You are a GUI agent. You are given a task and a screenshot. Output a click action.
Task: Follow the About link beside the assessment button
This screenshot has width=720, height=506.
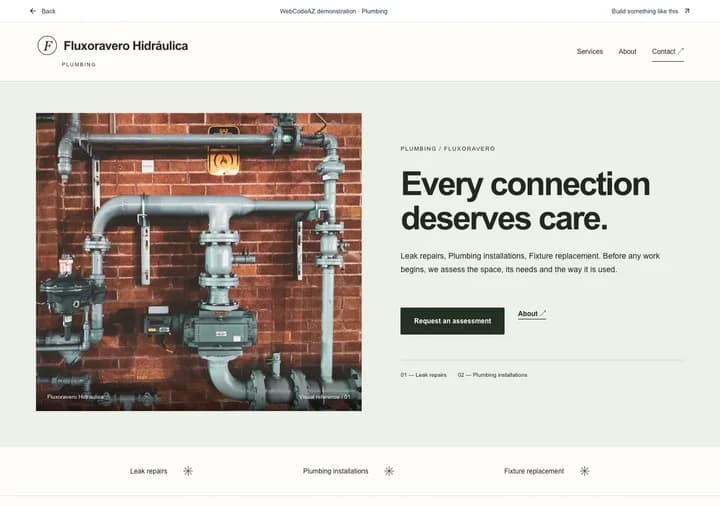[x=532, y=314]
